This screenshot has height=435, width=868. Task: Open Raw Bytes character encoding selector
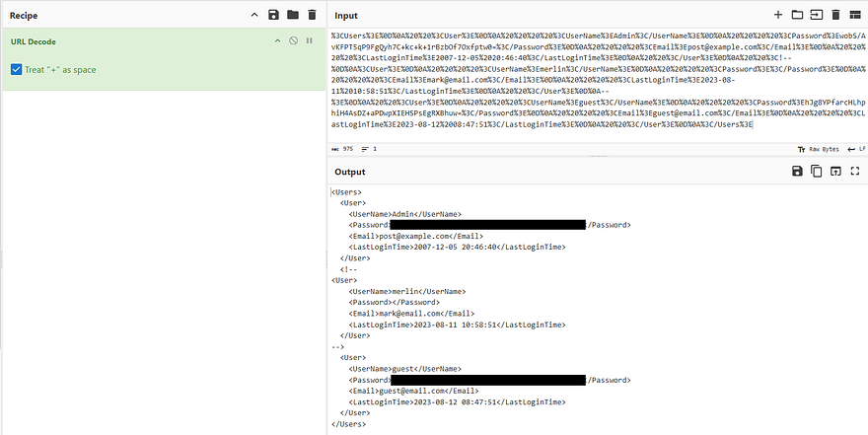(818, 148)
